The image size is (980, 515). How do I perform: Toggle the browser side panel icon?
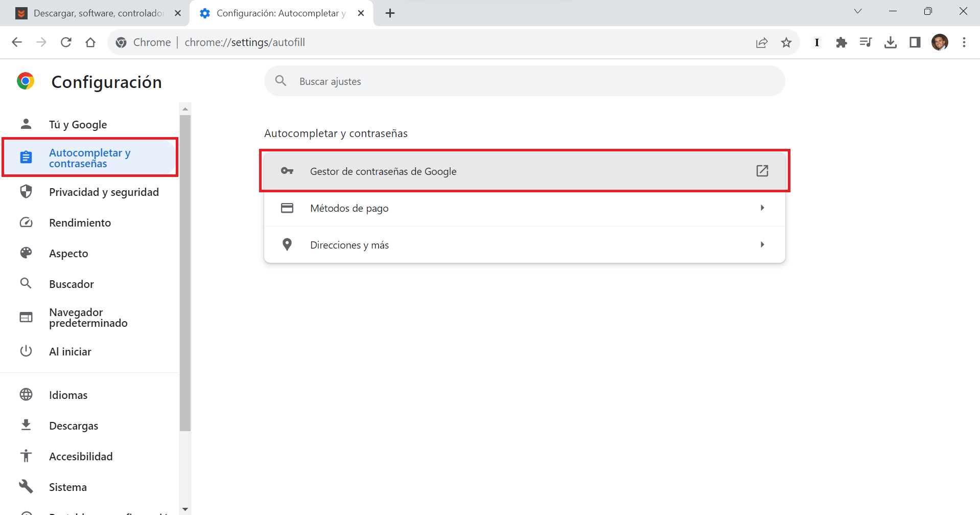pyautogui.click(x=915, y=42)
